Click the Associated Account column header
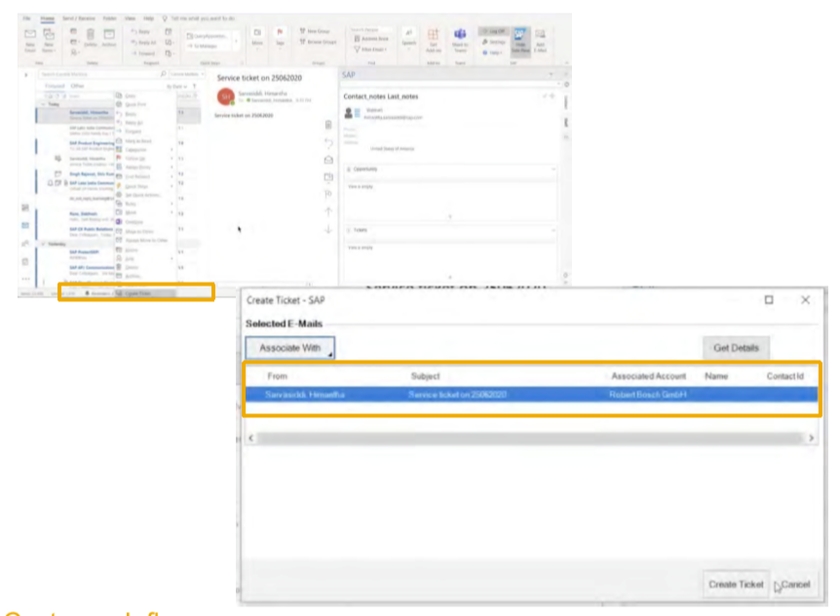 [649, 376]
